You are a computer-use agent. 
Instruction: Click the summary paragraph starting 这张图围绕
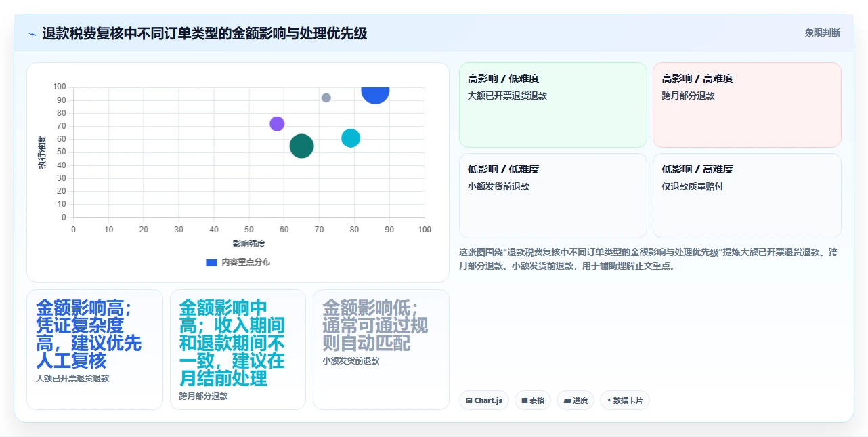tap(649, 259)
